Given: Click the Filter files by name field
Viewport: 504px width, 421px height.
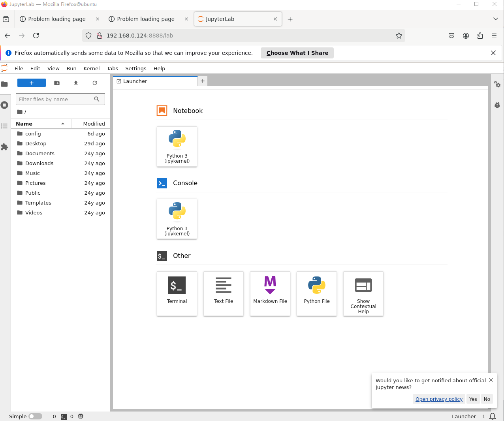Looking at the screenshot, I should click(55, 99).
